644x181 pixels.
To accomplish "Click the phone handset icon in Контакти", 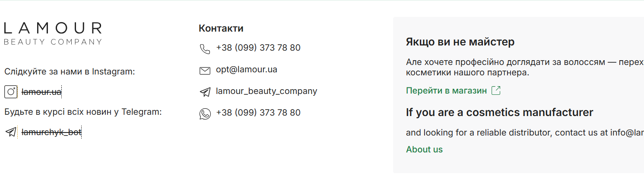I will point(205,48).
